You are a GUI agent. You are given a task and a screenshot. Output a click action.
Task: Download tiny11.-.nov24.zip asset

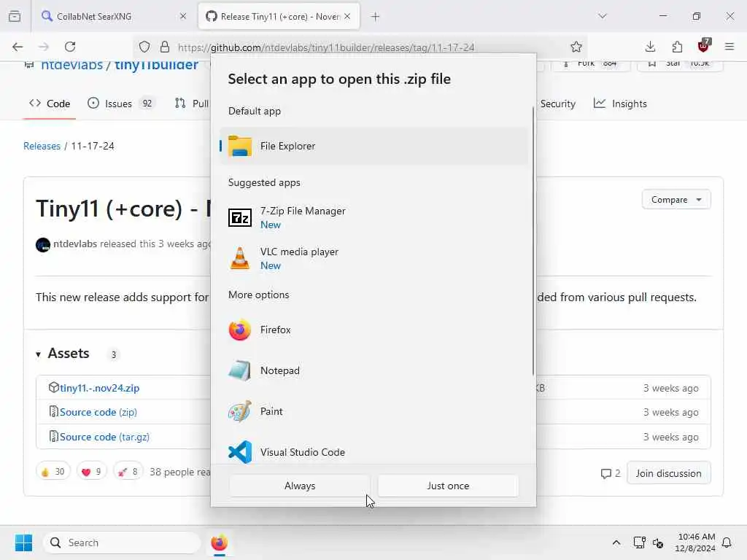tap(99, 388)
